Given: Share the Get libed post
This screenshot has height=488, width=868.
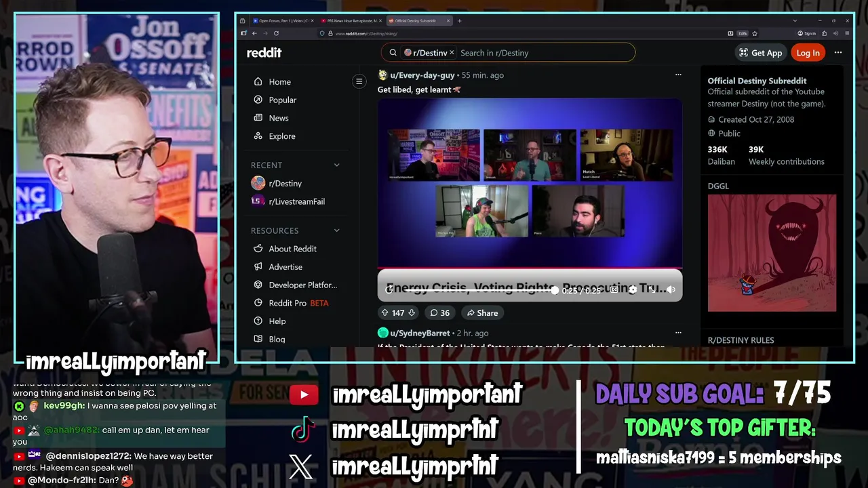Looking at the screenshot, I should 481,312.
